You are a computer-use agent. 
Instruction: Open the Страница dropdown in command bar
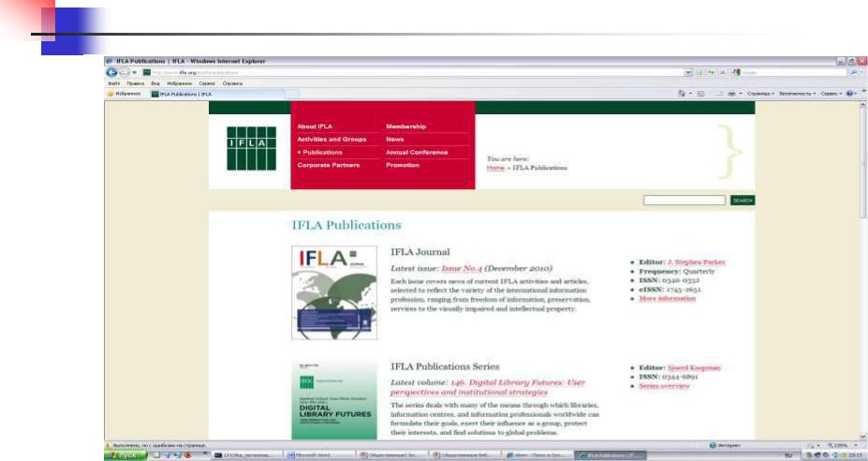click(760, 94)
